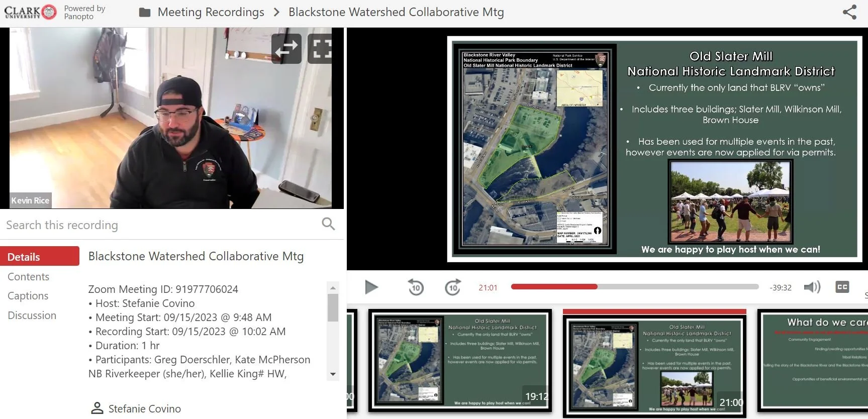
Task: Open the Contents tab
Action: click(29, 277)
